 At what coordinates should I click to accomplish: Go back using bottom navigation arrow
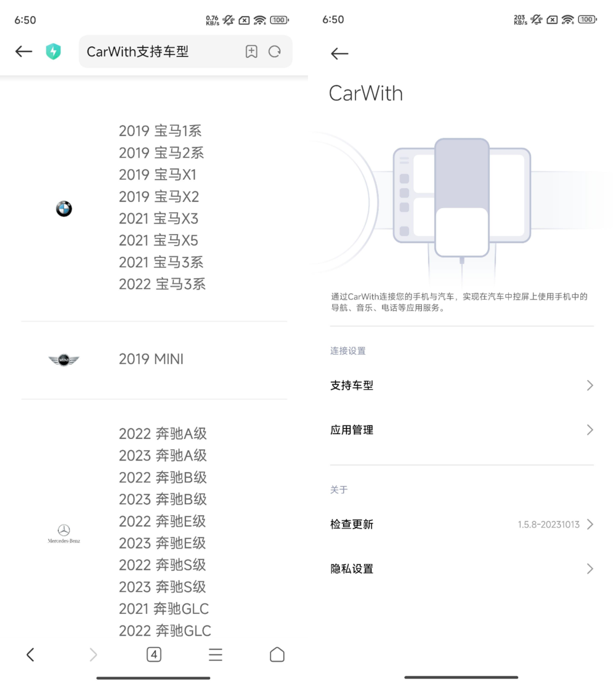click(x=30, y=654)
